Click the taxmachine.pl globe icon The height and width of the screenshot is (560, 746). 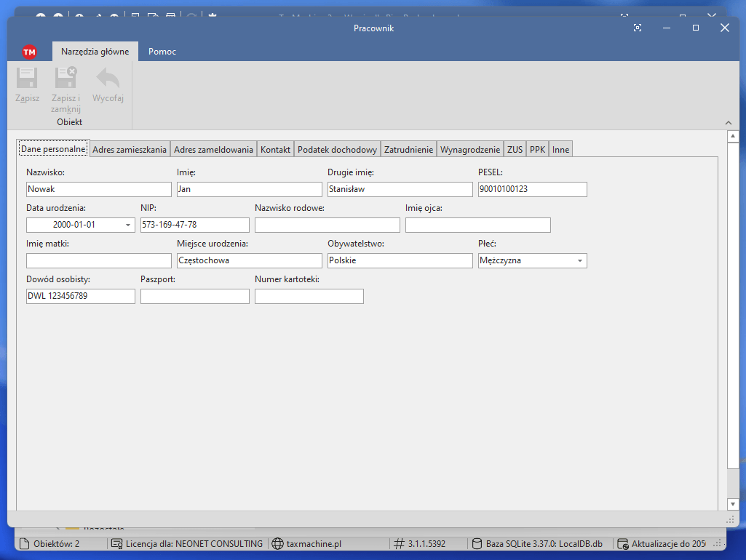click(277, 543)
